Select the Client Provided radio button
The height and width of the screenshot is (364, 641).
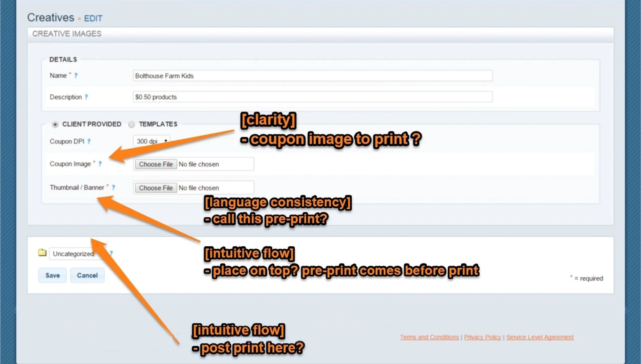pyautogui.click(x=55, y=124)
